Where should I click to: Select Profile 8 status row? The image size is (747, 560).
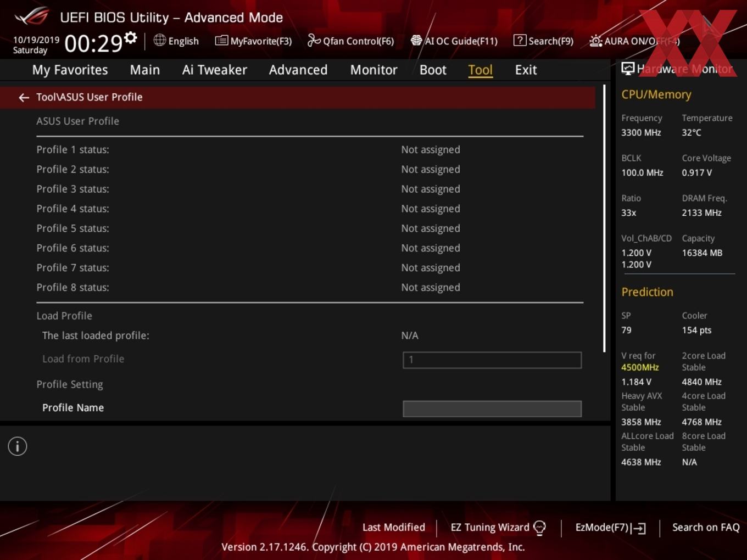(310, 288)
